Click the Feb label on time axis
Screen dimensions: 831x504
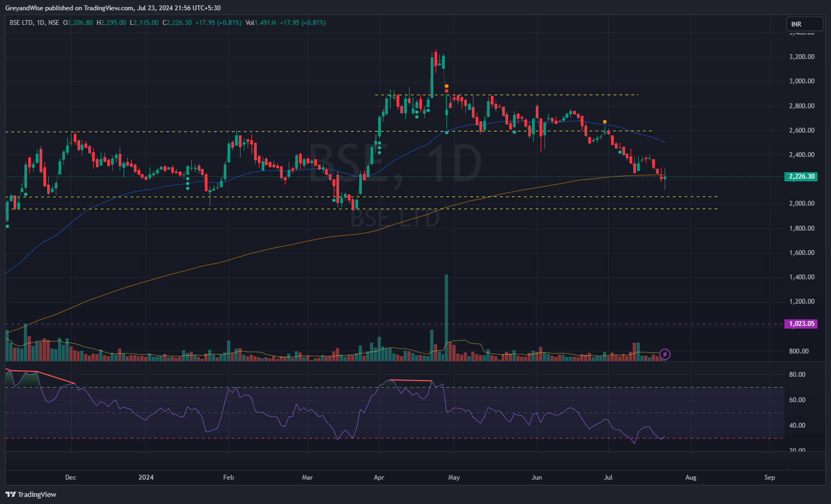click(x=229, y=477)
